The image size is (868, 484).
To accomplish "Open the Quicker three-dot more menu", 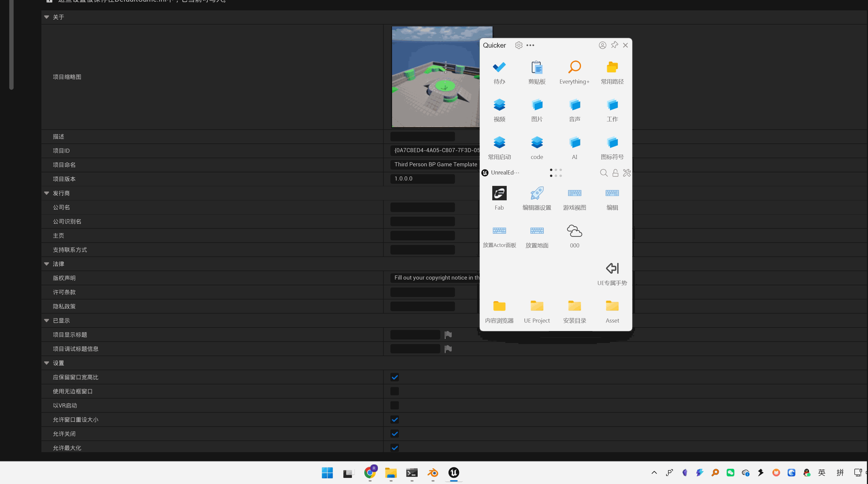I will pos(530,45).
